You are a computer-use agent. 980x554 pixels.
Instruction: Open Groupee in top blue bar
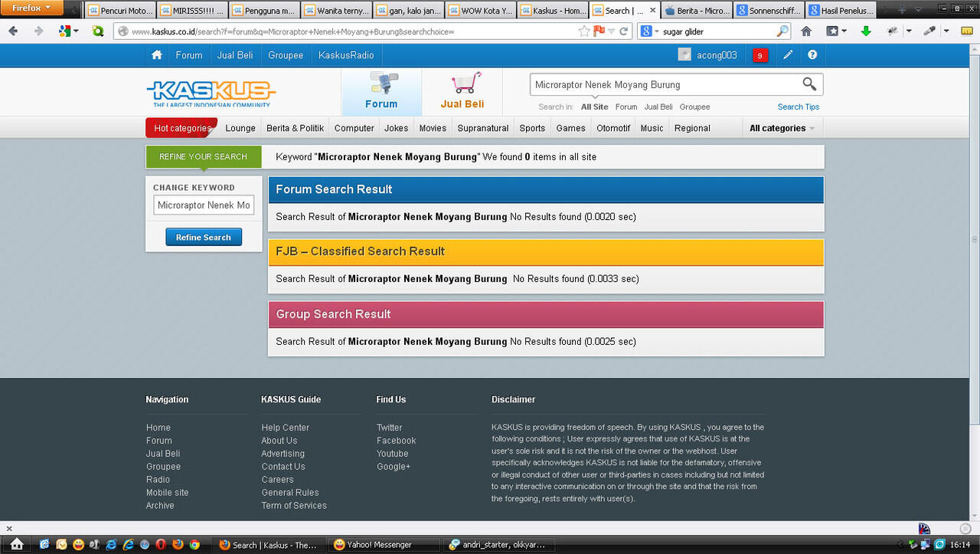pos(286,55)
